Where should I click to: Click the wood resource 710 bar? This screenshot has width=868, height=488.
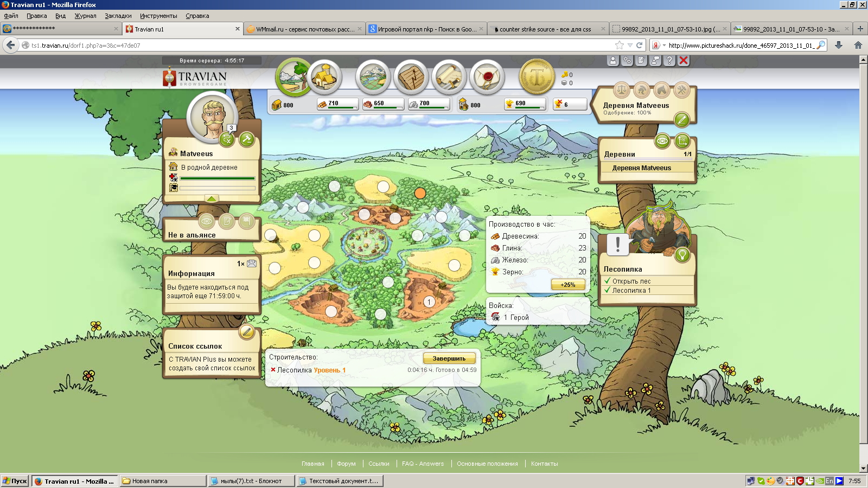337,104
